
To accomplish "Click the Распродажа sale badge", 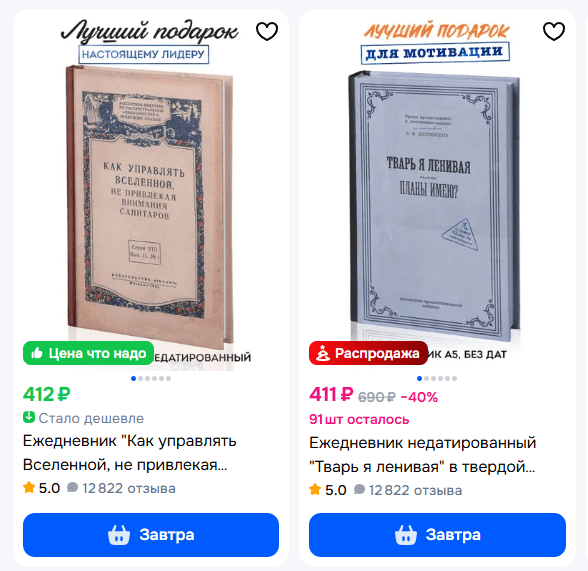I will click(x=368, y=353).
